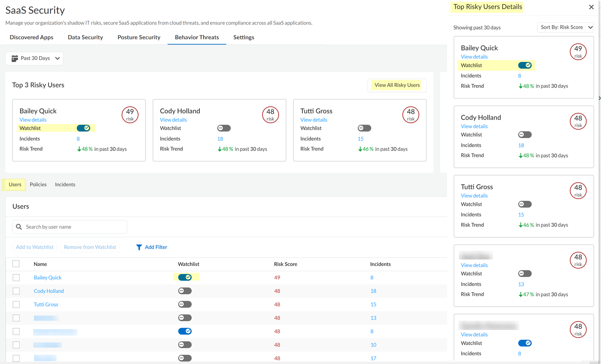The width and height of the screenshot is (601, 364).
Task: Expand the Sort By: Risk Score dropdown
Action: pyautogui.click(x=565, y=27)
